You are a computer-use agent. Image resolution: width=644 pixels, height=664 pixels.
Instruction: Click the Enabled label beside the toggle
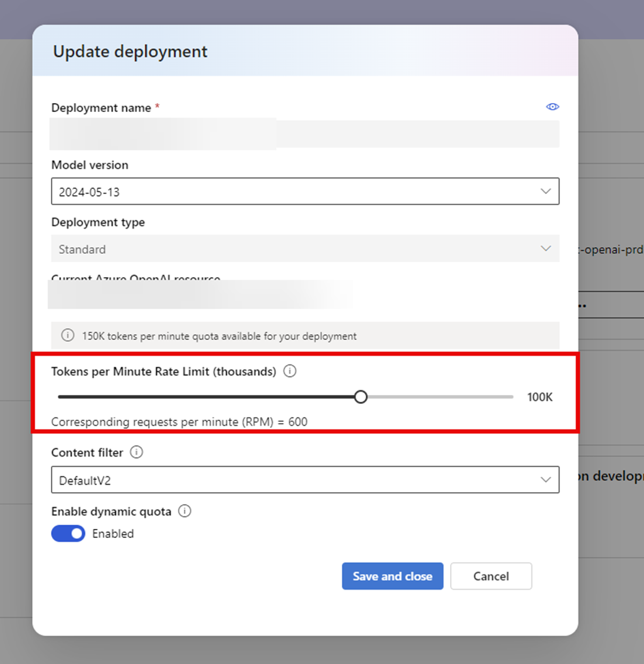tap(113, 534)
